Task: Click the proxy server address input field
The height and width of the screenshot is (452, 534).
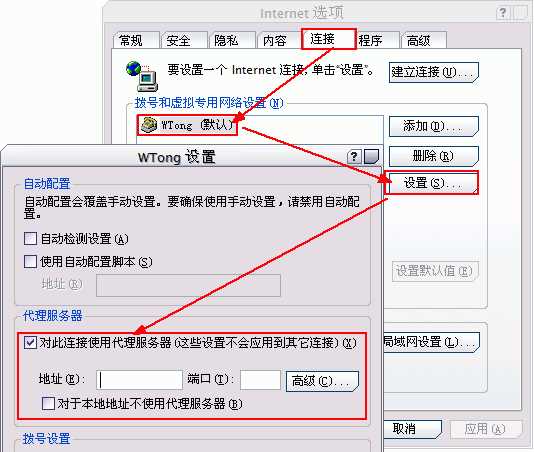Action: click(x=140, y=380)
